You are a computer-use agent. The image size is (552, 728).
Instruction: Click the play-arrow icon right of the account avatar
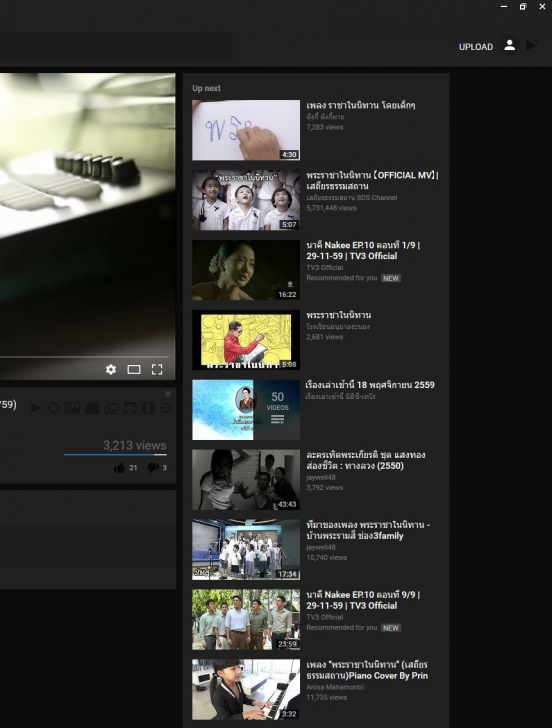coord(532,45)
